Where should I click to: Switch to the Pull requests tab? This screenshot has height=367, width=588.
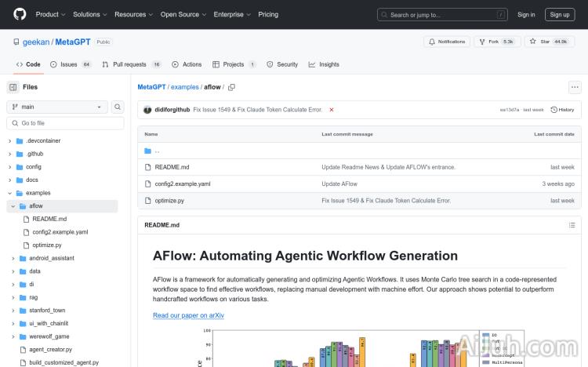coord(131,64)
